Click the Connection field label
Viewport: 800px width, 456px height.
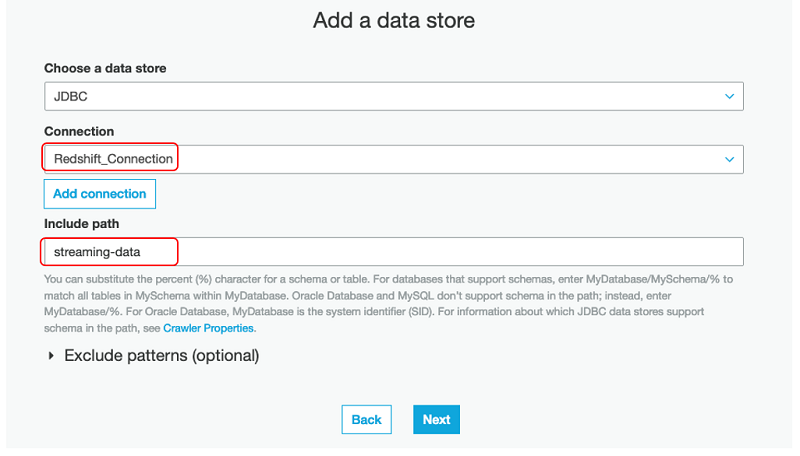pyautogui.click(x=79, y=131)
